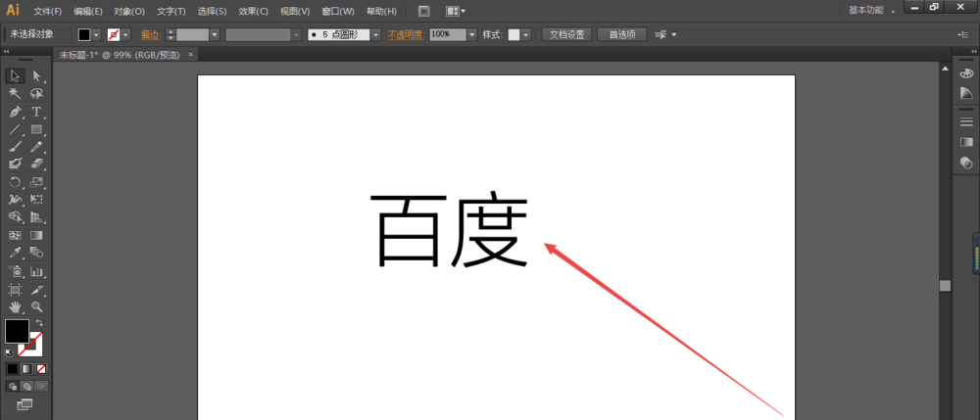Image resolution: width=980 pixels, height=420 pixels.
Task: Open the 描边 stroke panel link
Action: pos(150,35)
